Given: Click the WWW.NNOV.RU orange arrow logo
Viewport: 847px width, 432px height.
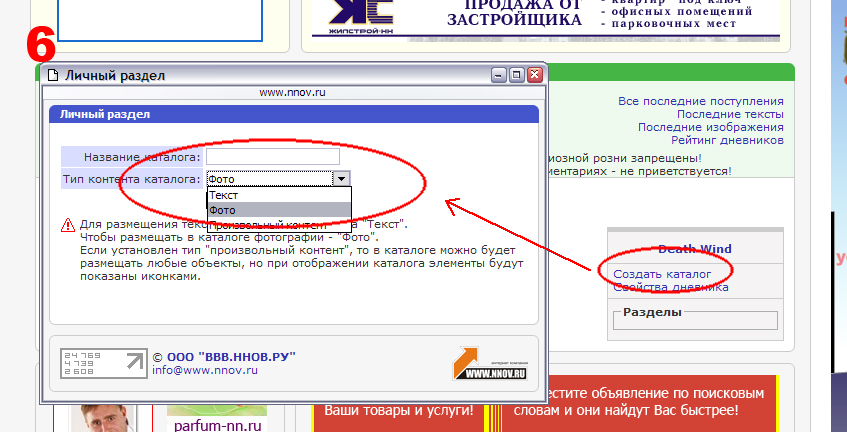Looking at the screenshot, I should 490,363.
